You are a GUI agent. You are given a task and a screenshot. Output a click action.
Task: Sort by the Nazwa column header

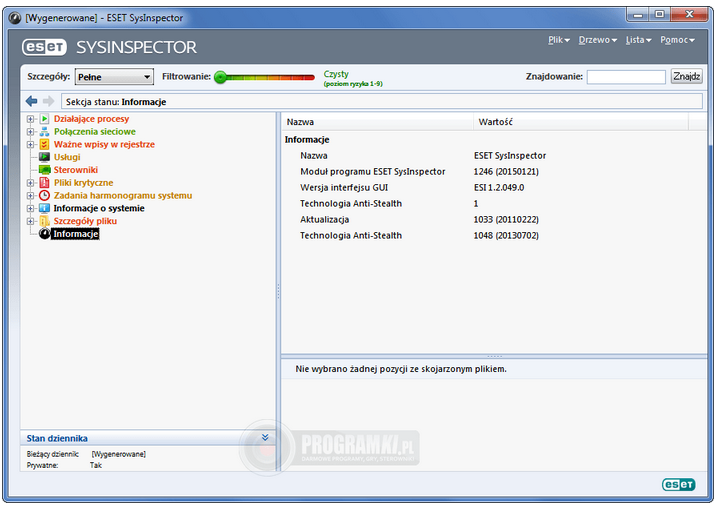point(377,122)
